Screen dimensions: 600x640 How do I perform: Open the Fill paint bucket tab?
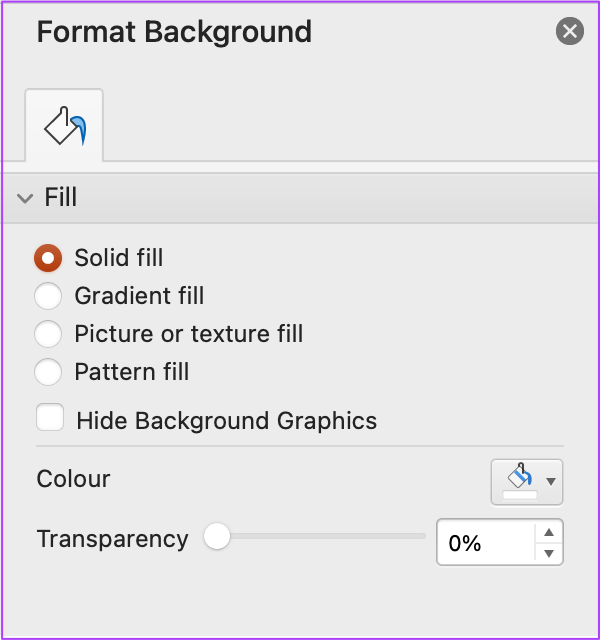(64, 125)
